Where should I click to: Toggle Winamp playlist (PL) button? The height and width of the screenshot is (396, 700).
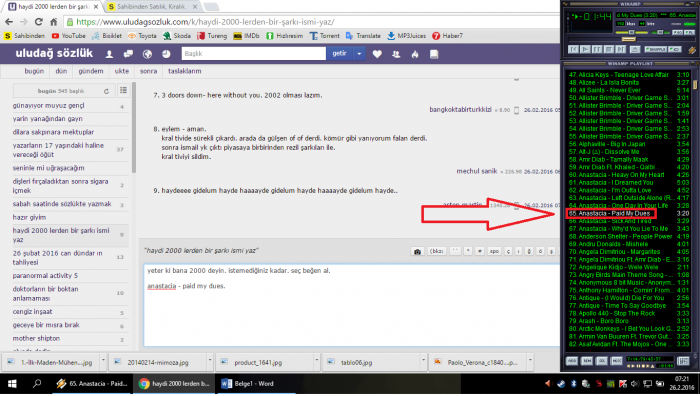[690, 33]
